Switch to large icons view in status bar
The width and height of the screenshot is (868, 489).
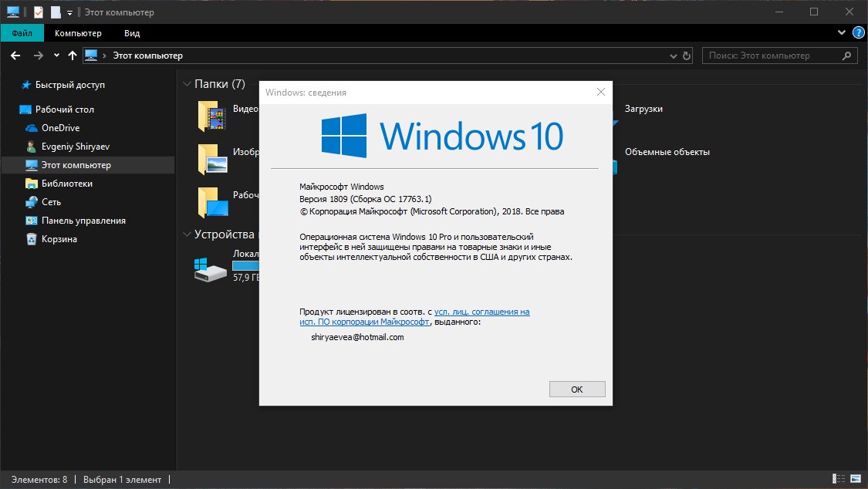click(x=856, y=478)
